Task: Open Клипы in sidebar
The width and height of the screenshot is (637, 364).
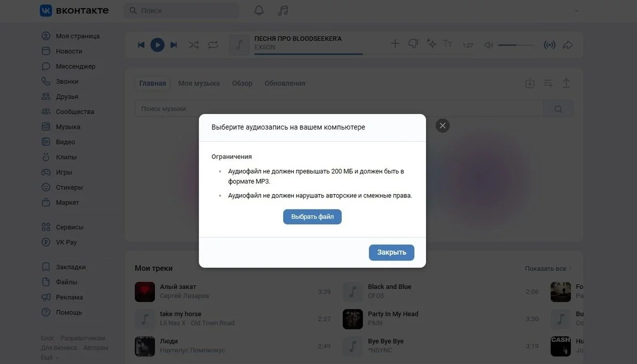Action: click(60, 157)
